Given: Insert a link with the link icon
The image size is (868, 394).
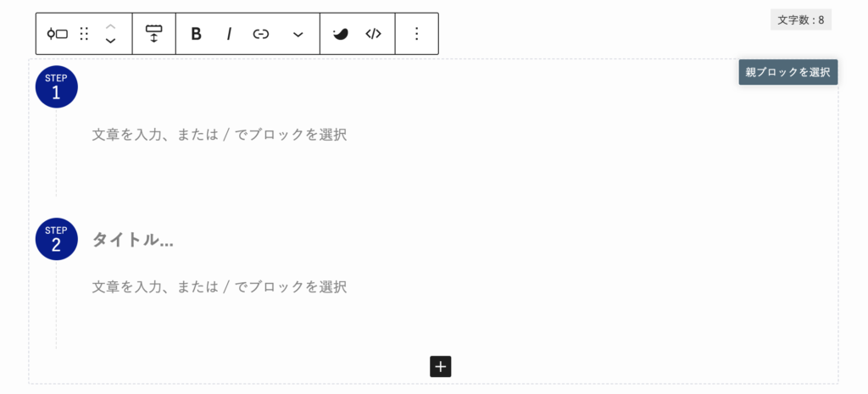Looking at the screenshot, I should [x=261, y=34].
